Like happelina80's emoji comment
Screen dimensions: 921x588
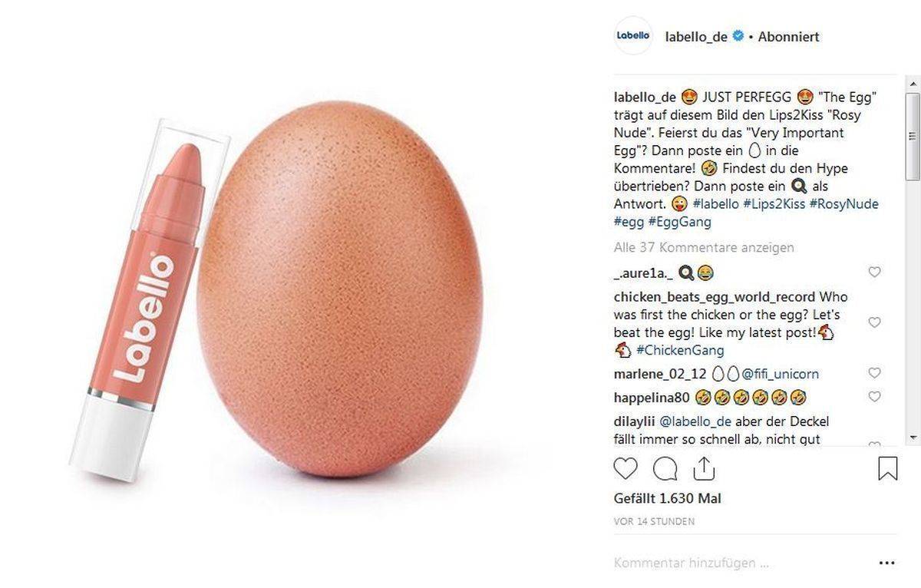tap(874, 397)
